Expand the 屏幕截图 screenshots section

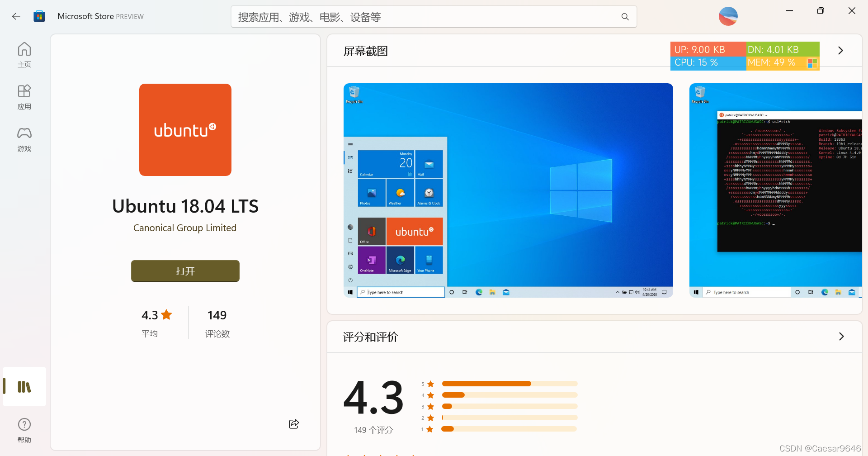840,50
